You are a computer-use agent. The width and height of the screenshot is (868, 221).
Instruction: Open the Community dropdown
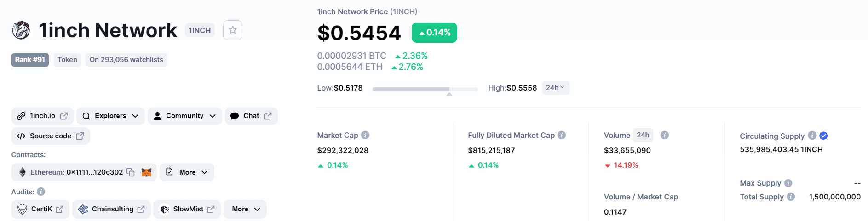tap(184, 116)
